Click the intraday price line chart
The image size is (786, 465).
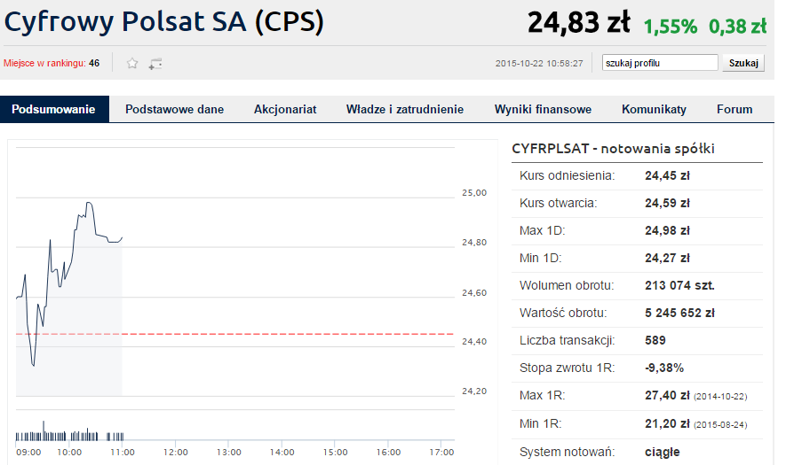(x=69, y=284)
